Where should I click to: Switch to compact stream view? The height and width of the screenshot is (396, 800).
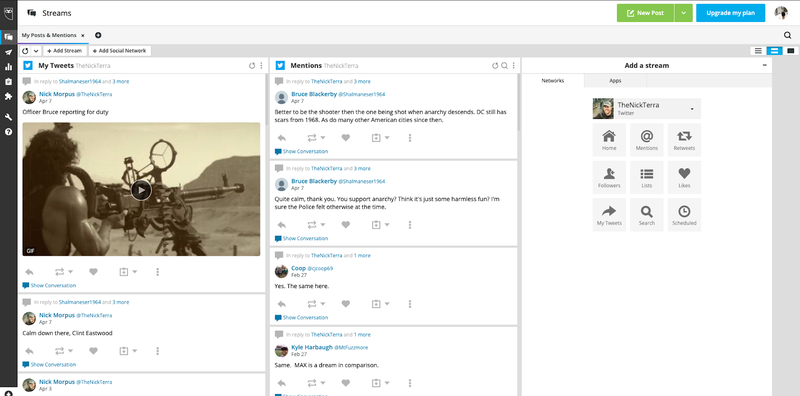pyautogui.click(x=758, y=51)
